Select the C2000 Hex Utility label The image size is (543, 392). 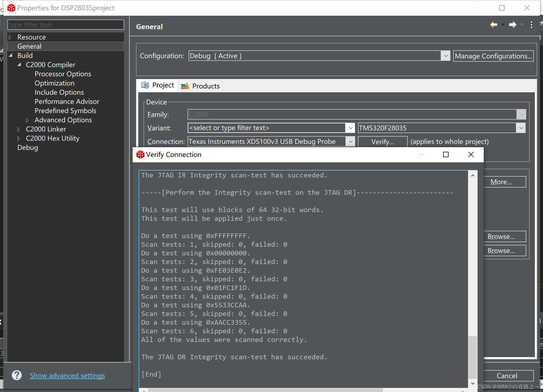click(x=53, y=138)
